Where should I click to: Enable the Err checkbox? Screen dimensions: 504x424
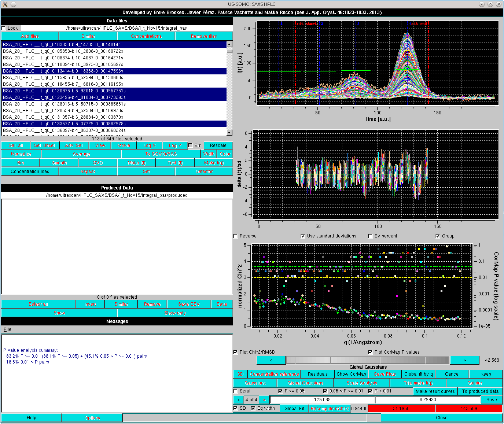tap(191, 145)
